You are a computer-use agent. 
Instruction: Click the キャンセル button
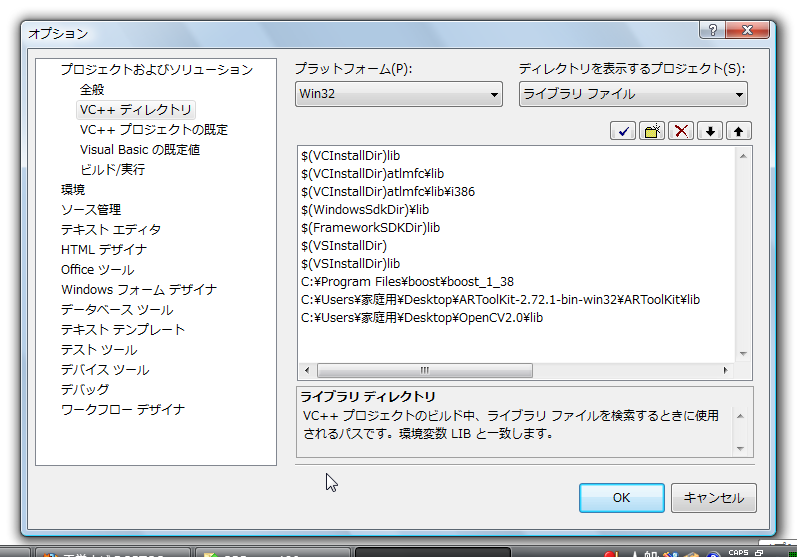click(714, 497)
